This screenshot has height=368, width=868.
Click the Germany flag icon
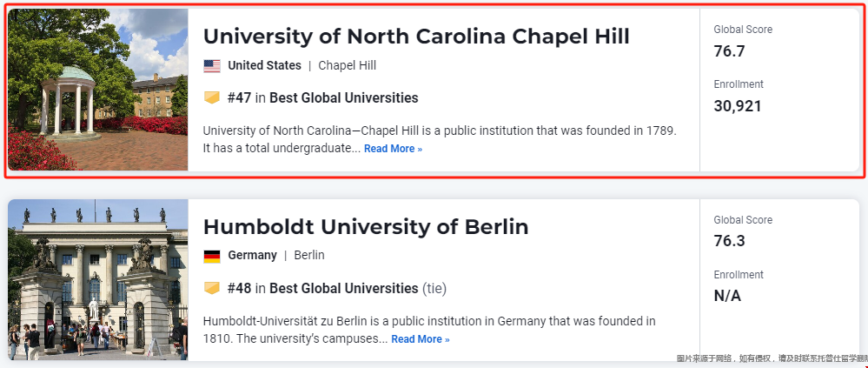tap(212, 256)
